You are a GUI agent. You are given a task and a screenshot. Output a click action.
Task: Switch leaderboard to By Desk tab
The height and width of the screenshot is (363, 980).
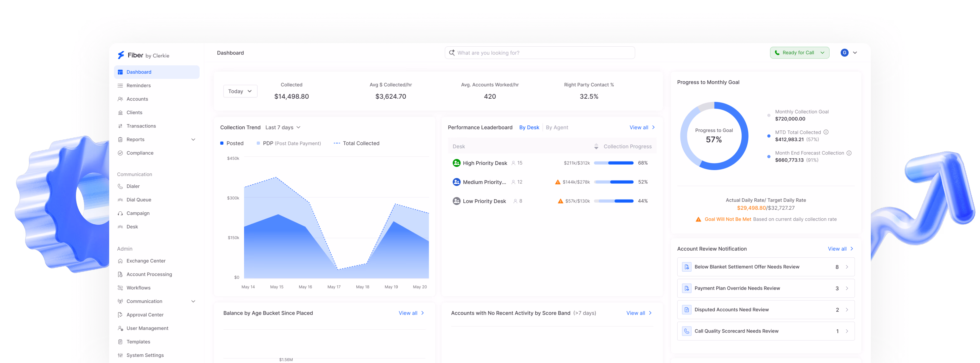[x=529, y=128]
